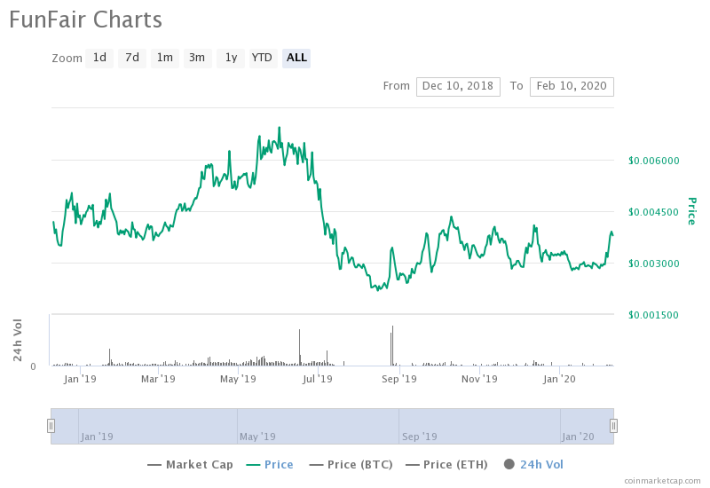This screenshot has height=488, width=710.
Task: Edit the To date field
Action: 571,86
